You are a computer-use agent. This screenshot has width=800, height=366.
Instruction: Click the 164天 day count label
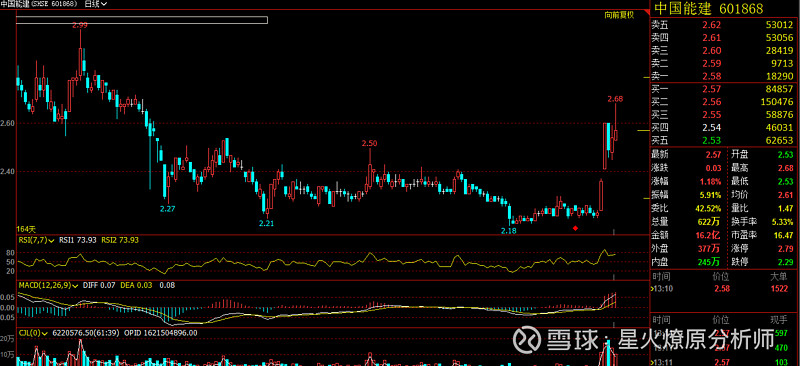[26, 230]
